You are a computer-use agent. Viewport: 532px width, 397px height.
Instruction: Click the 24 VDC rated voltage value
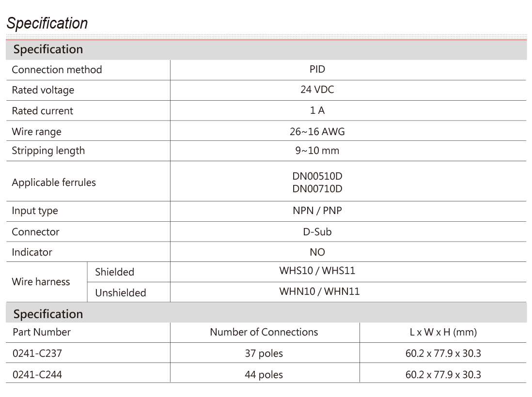click(x=317, y=90)
